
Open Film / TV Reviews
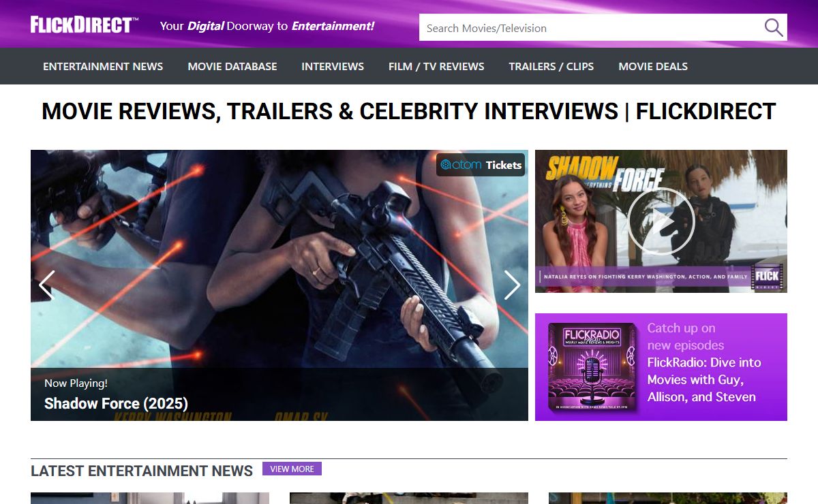[436, 66]
